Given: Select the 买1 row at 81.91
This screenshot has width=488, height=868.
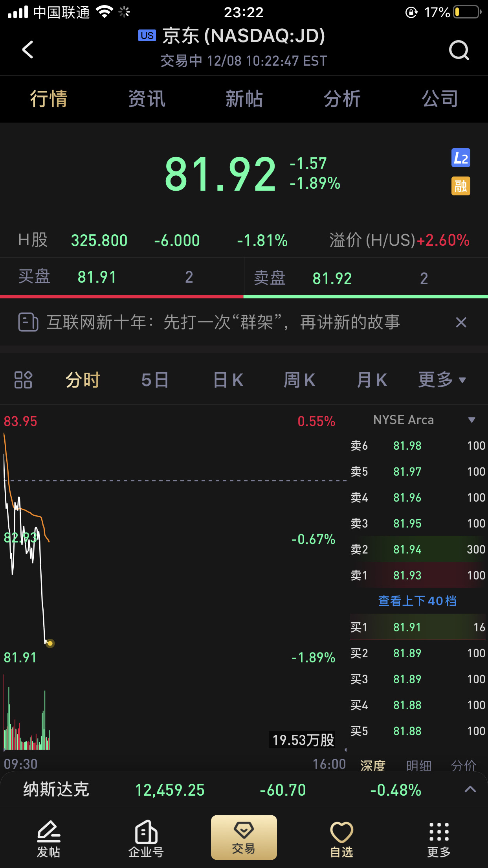Looking at the screenshot, I should tap(418, 627).
